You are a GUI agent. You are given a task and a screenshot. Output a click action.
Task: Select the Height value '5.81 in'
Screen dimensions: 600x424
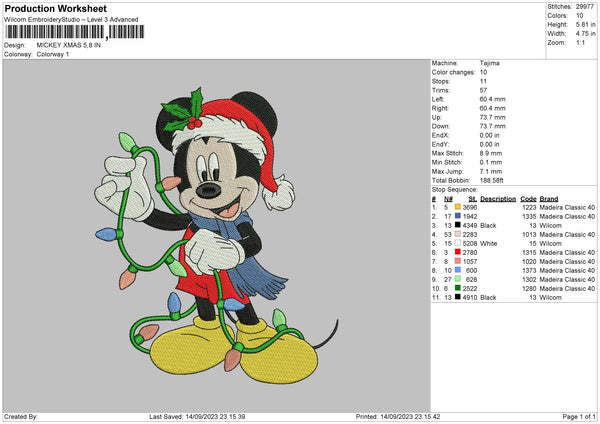tap(585, 25)
